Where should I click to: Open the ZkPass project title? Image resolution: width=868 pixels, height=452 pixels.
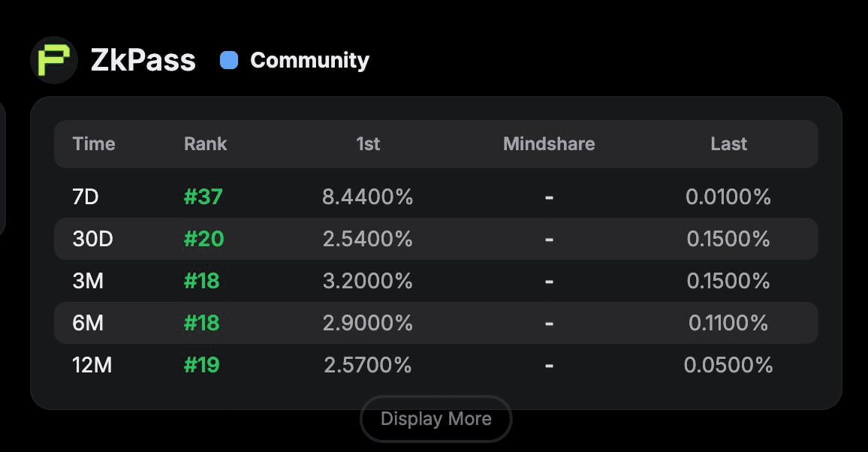pyautogui.click(x=143, y=60)
